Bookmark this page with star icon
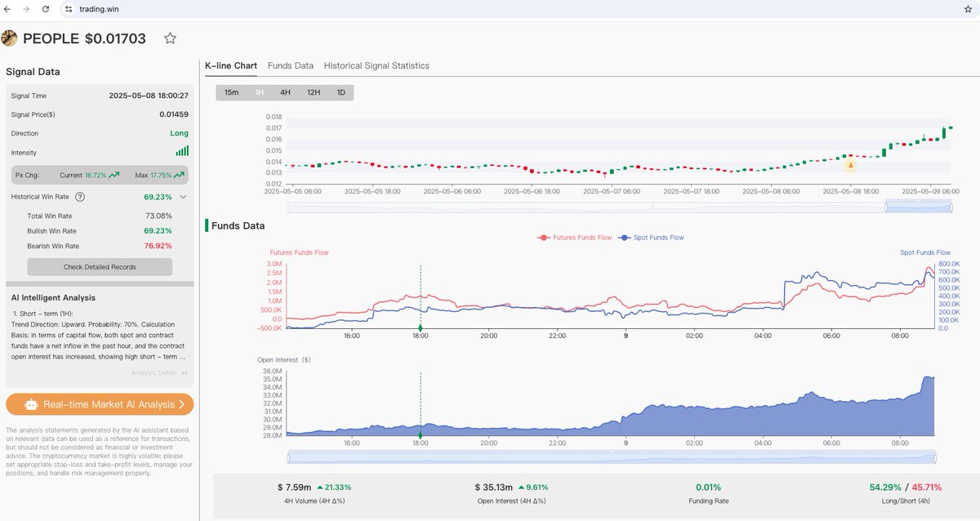Image resolution: width=980 pixels, height=521 pixels. pyautogui.click(x=968, y=8)
